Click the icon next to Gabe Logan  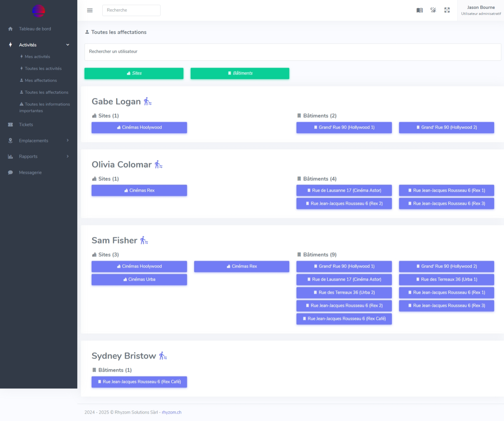pyautogui.click(x=147, y=102)
